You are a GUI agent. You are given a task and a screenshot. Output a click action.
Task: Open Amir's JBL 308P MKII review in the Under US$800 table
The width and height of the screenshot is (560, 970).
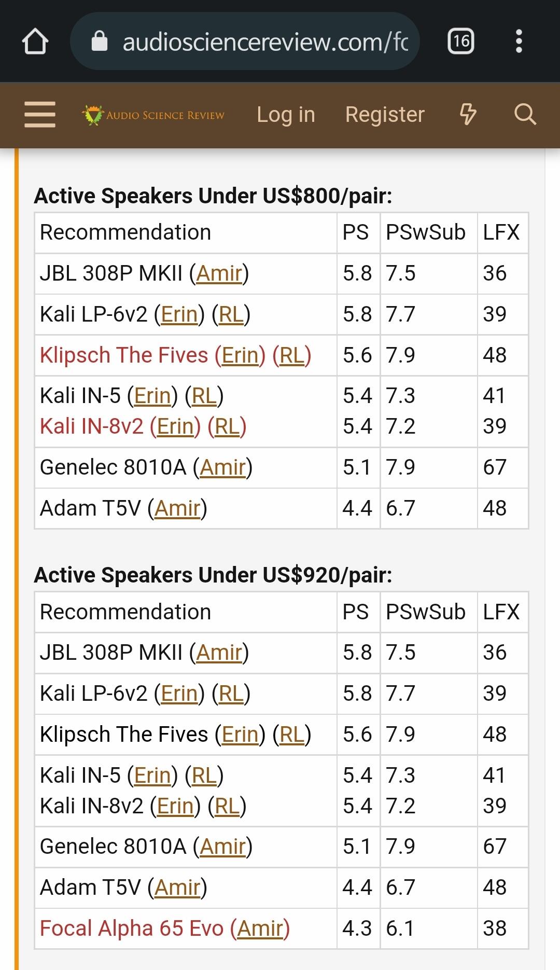coord(219,273)
